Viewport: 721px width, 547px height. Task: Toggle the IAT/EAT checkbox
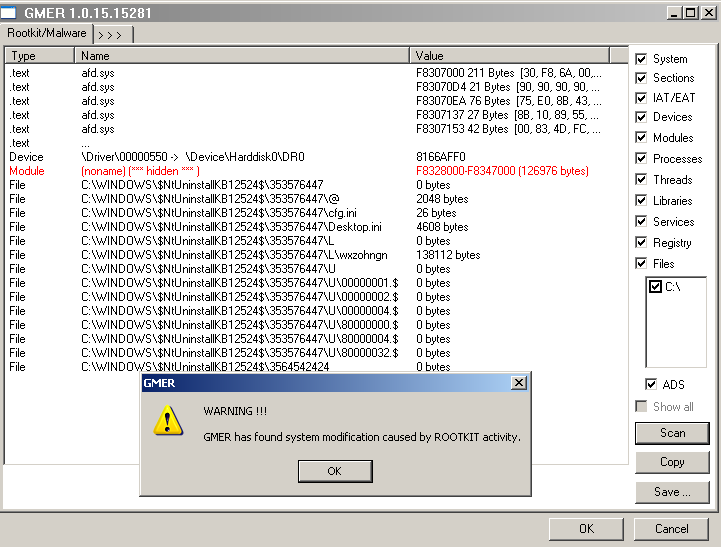coord(641,98)
